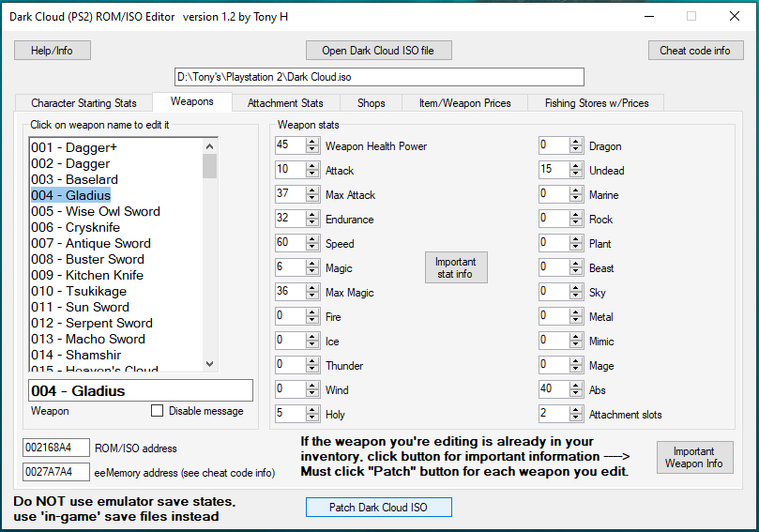This screenshot has width=759, height=532.
Task: Select 004 - Gladius in weapon list
Action: pyautogui.click(x=70, y=195)
